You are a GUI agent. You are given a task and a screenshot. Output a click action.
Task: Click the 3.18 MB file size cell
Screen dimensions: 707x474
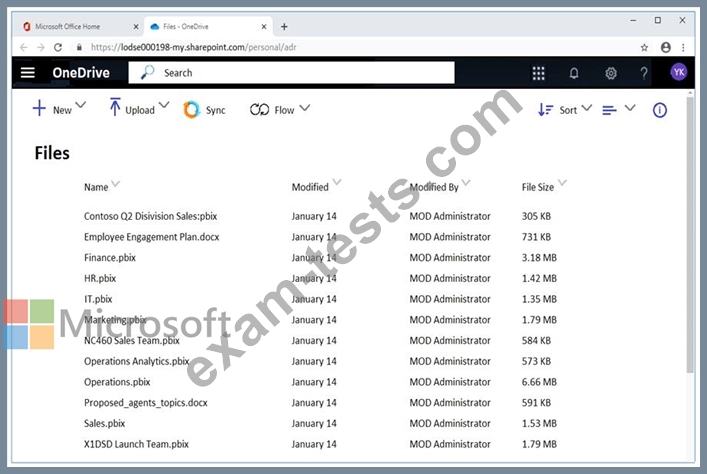pos(539,258)
